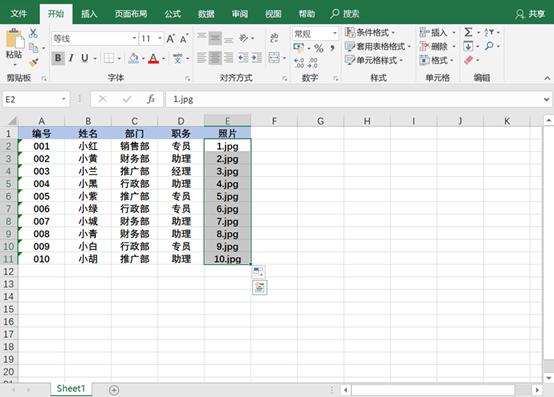This screenshot has width=554, height=397.
Task: Open number format dropdown 常规
Action: (x=335, y=34)
